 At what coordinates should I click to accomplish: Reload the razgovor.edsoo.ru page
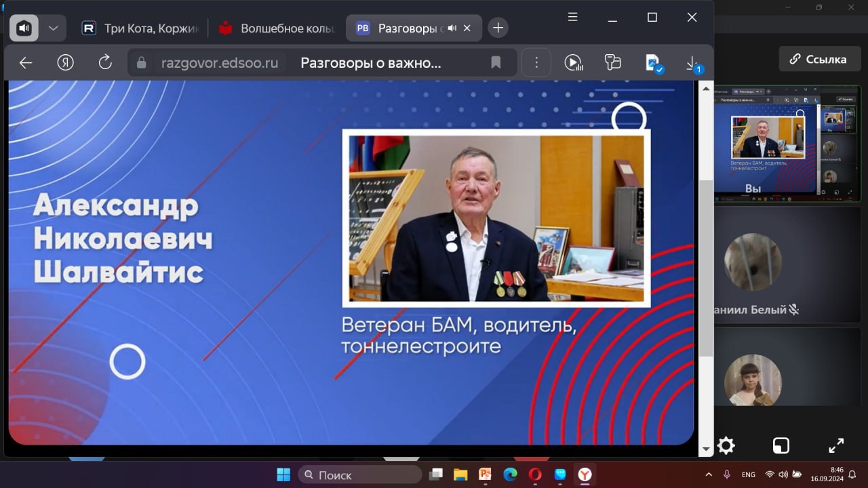pyautogui.click(x=105, y=63)
